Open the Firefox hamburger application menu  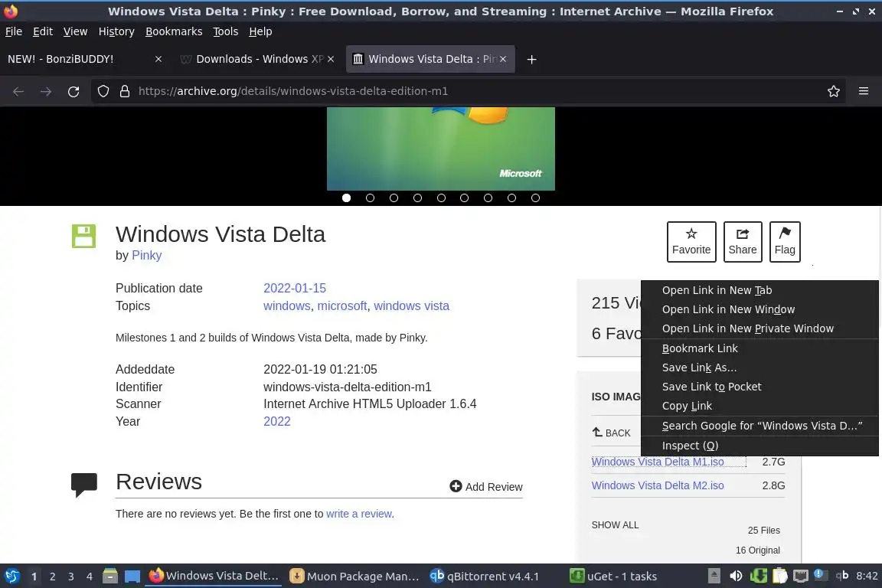point(864,91)
